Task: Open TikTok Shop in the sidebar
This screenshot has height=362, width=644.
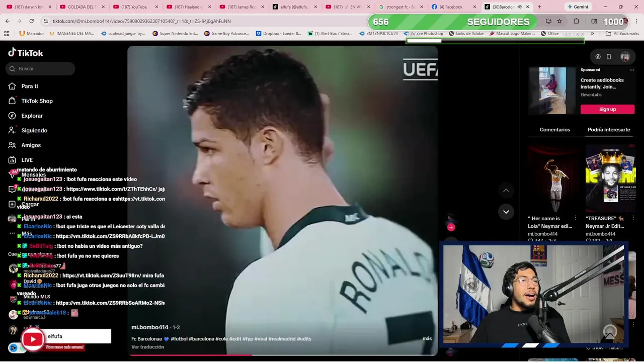Action: coord(37,101)
